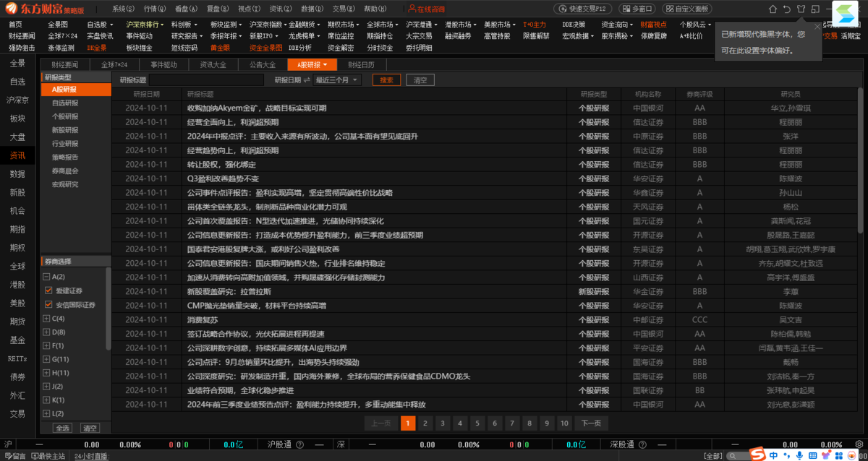
Task: Open 大盘 in the left sidebar
Action: [x=17, y=137]
